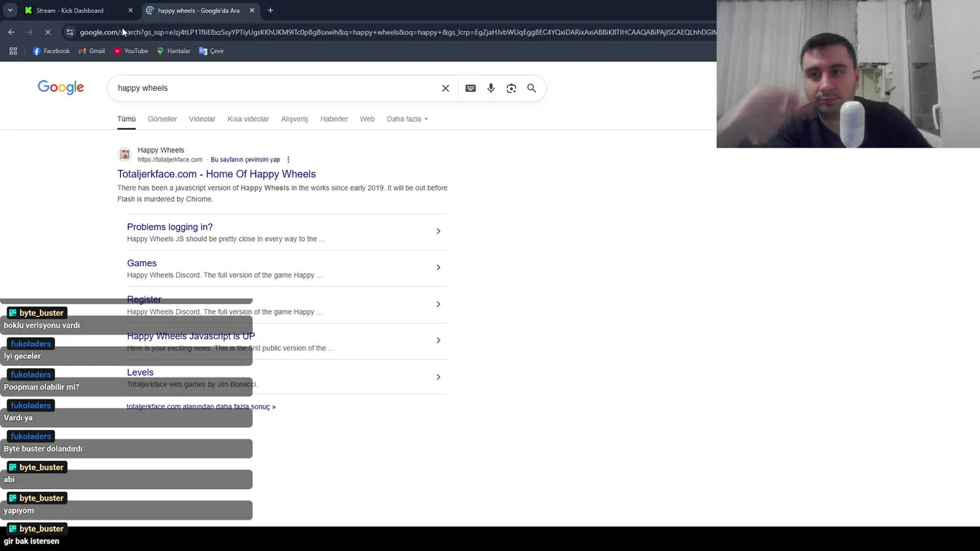Select the Videolar search tab
Screen dimensions: 980x551
202,119
